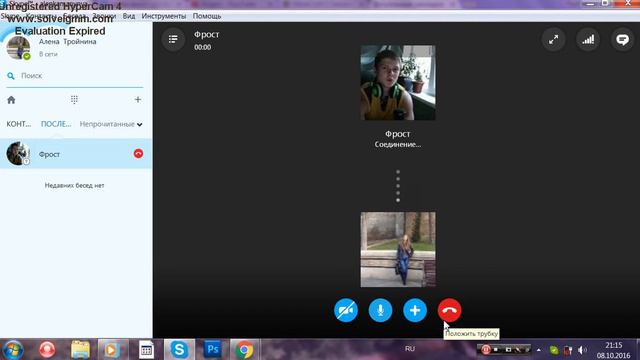Click the RU language indicator
The image size is (640, 360).
410,349
